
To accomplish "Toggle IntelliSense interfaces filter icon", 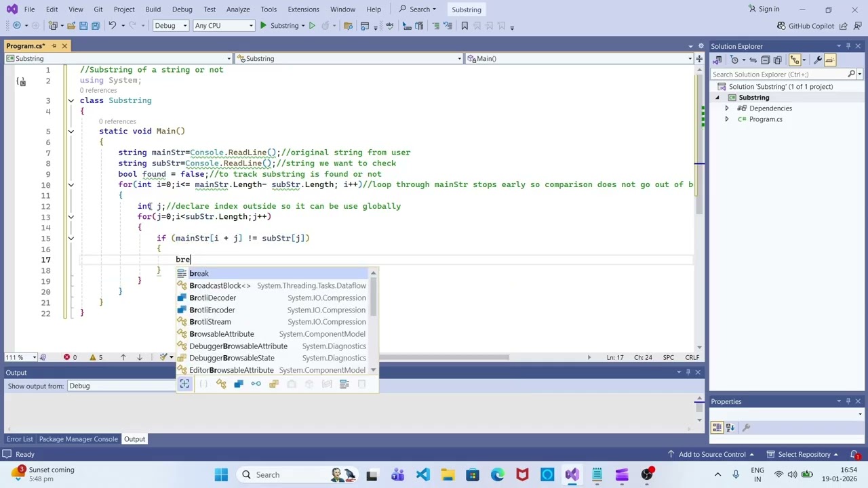I will tap(256, 384).
